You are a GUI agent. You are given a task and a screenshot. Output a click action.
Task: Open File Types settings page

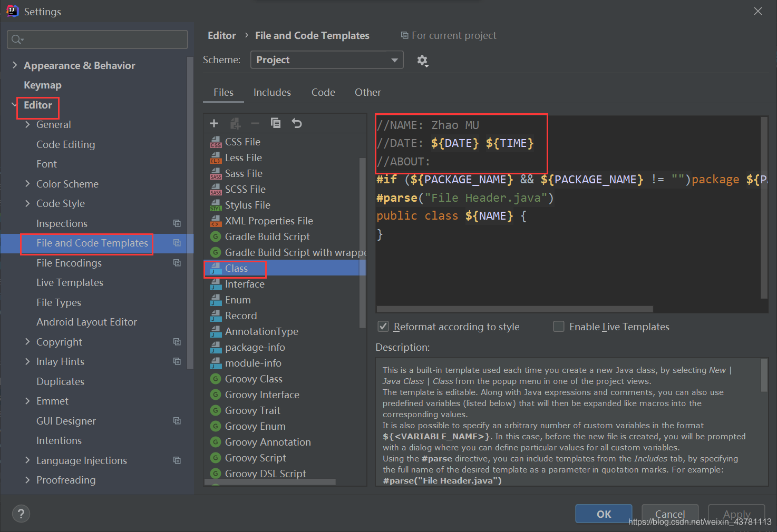pos(59,302)
